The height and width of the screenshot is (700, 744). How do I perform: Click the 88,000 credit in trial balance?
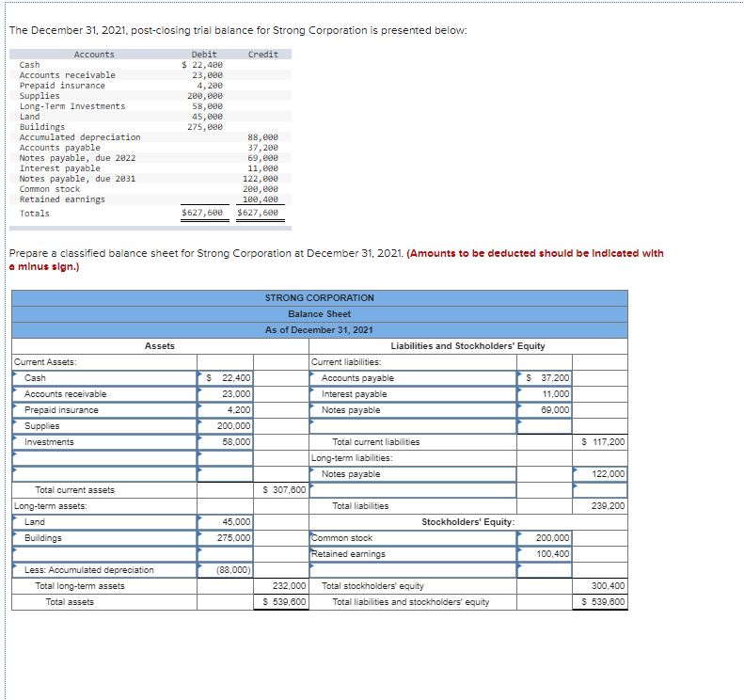pos(262,137)
